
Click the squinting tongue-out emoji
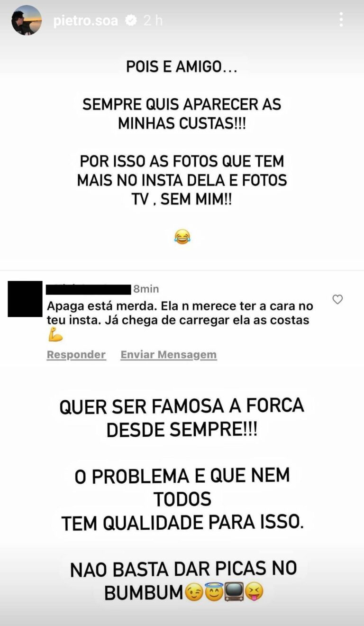254,591
